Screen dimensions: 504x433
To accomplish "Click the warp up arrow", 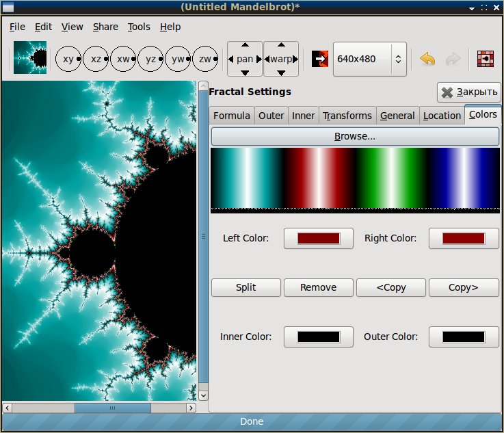I will (x=281, y=44).
